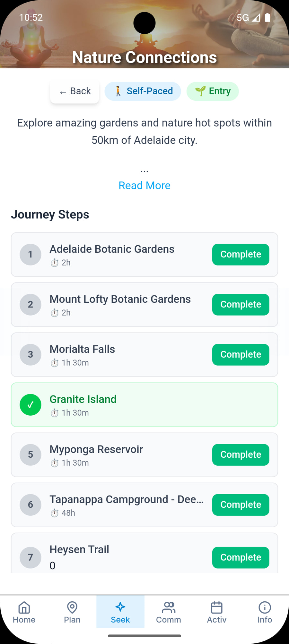Mark Adelaide Botanic Gardens as complete
Screen dimensions: 289x644
241,255
